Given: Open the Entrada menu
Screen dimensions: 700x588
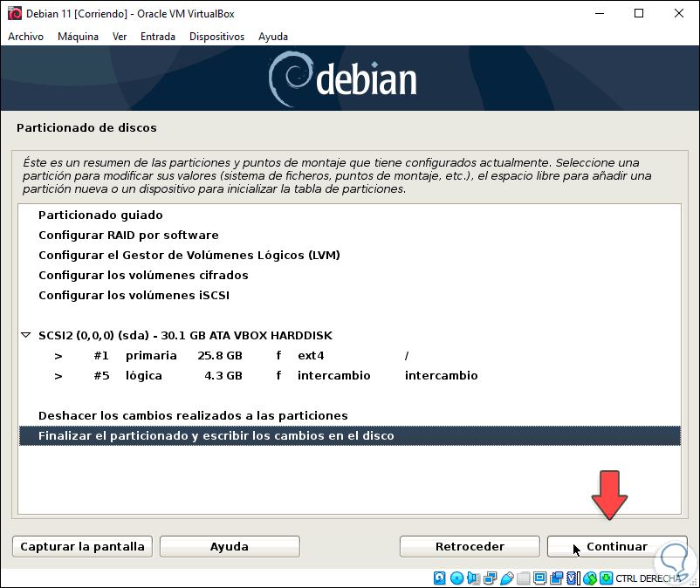Looking at the screenshot, I should 158,37.
